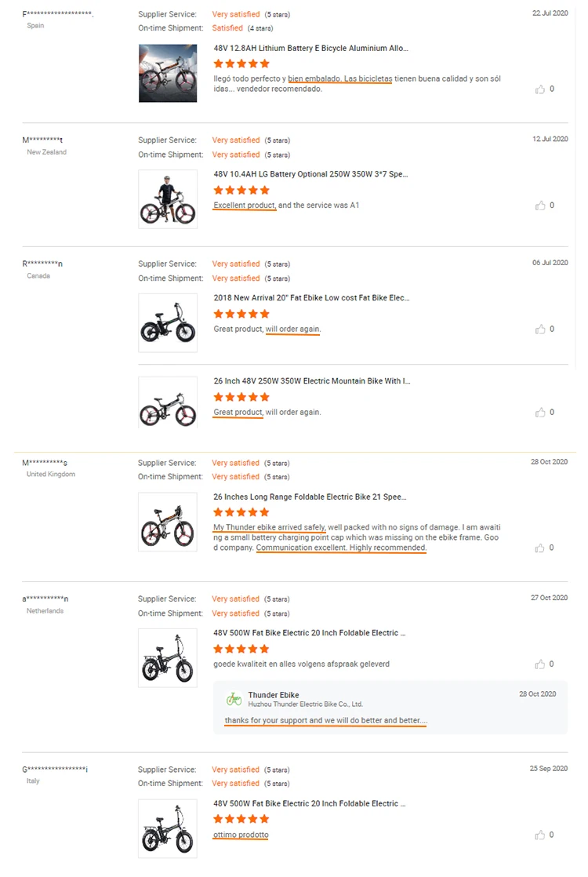Open 48V 10.4AH LG Battery product title

click(x=310, y=174)
